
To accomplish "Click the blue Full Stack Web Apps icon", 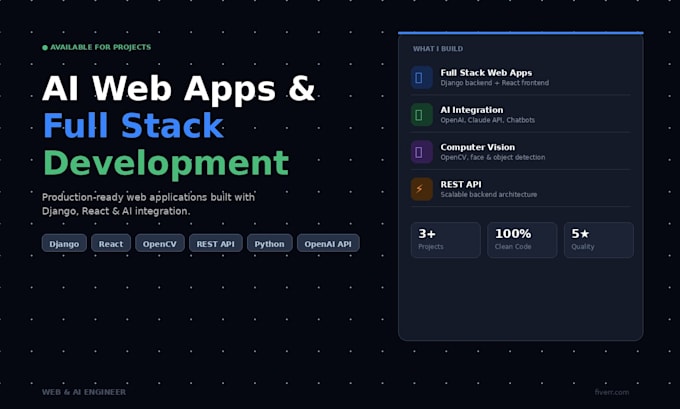I will (422, 77).
